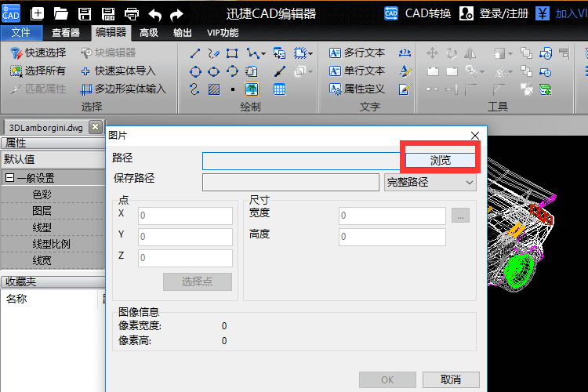The image size is (588, 392).
Task: Click the 高度 height input field
Action: point(392,237)
